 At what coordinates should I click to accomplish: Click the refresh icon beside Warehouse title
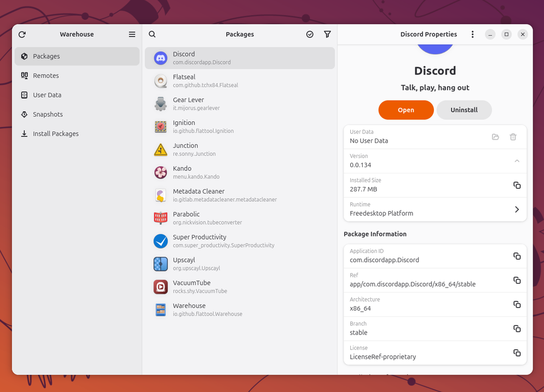pyautogui.click(x=22, y=34)
